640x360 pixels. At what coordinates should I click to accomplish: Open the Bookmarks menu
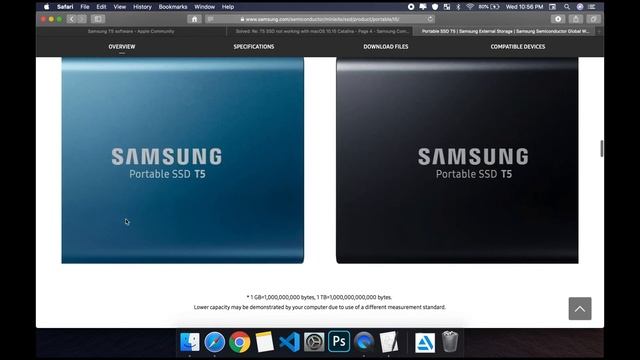point(173,7)
